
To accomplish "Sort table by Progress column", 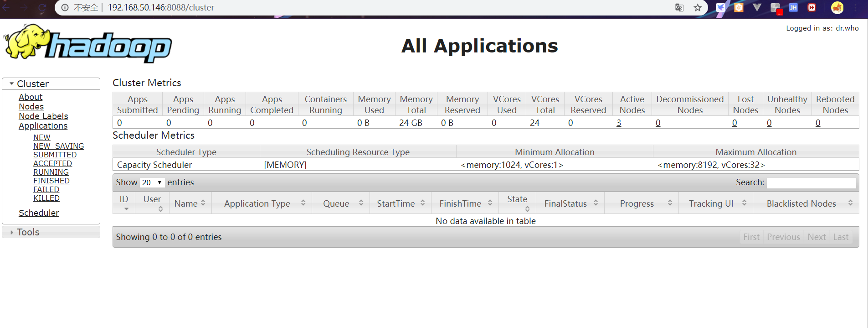I will point(642,203).
